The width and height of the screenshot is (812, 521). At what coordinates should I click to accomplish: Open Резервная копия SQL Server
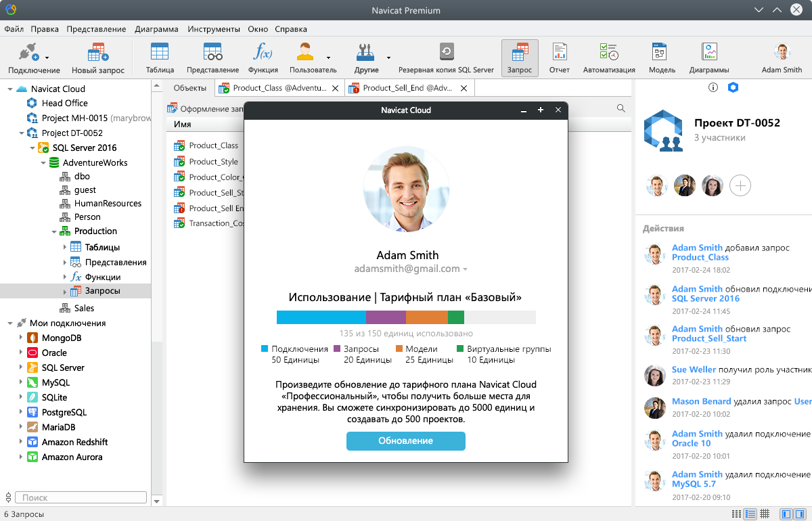[x=446, y=58]
